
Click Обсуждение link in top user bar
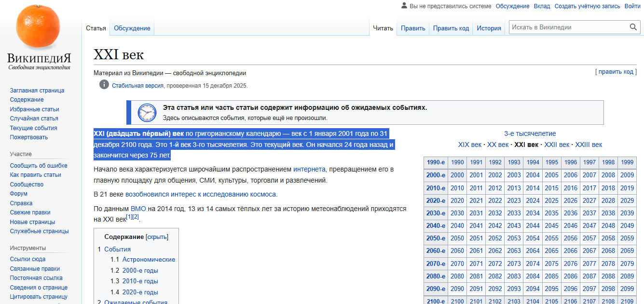512,6
